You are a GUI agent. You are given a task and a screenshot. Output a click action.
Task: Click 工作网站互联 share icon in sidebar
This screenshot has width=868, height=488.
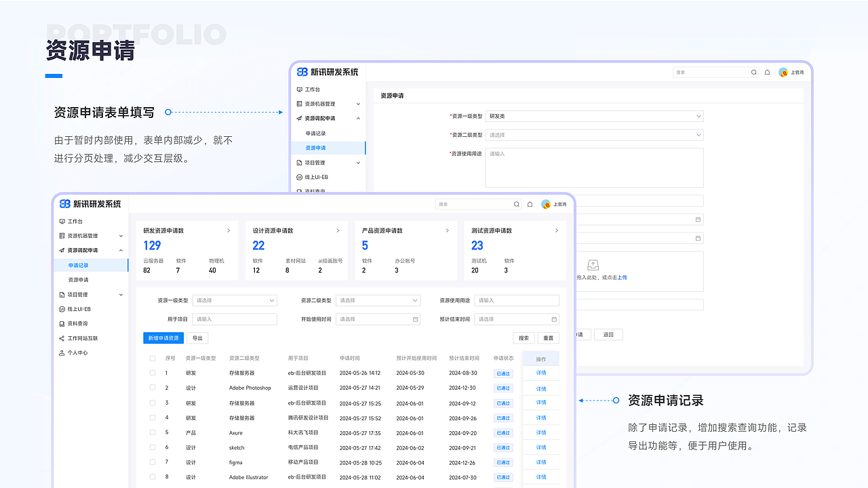click(62, 338)
